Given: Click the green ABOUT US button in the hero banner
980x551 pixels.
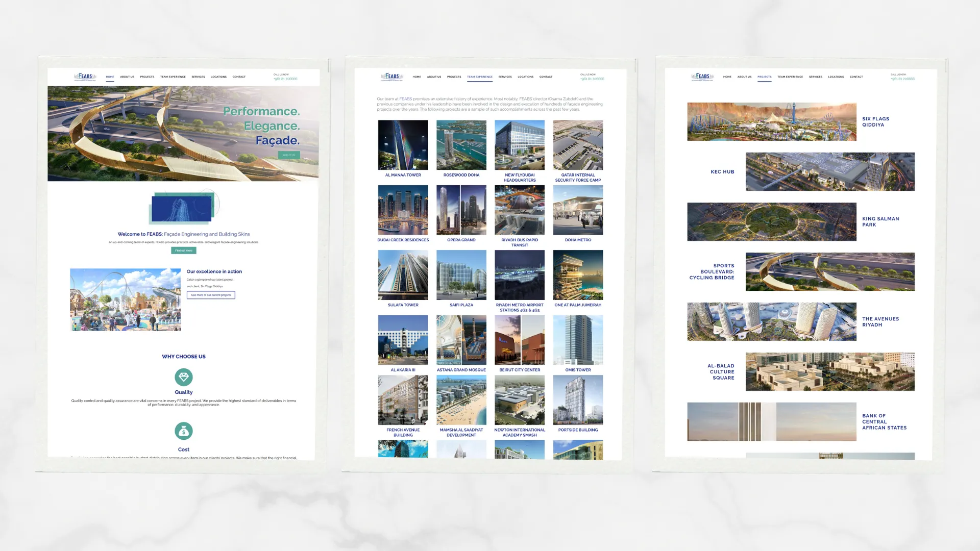Looking at the screenshot, I should click(289, 155).
